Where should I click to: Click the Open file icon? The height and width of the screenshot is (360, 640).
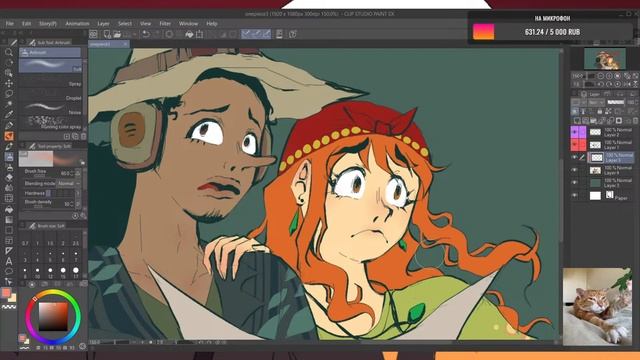(117, 34)
